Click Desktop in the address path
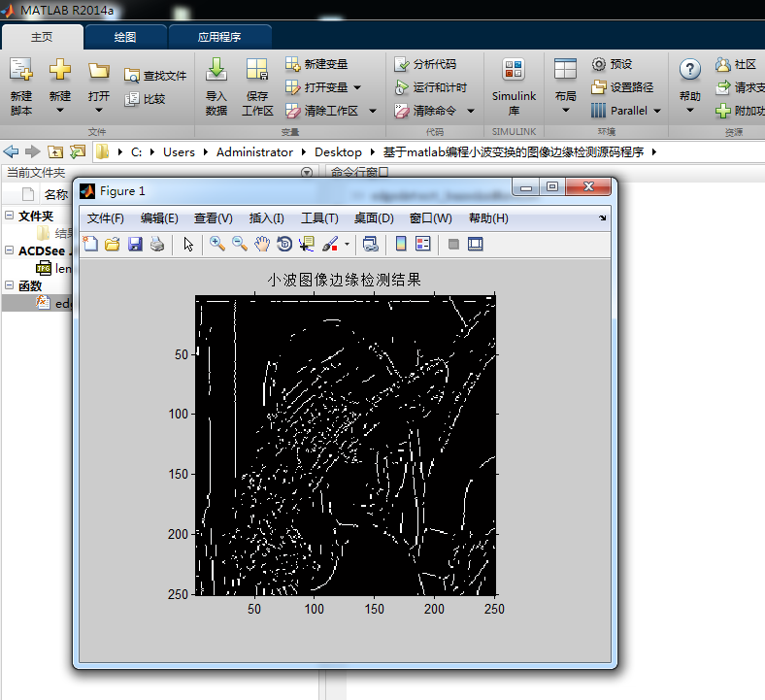This screenshot has width=765, height=700. click(338, 152)
